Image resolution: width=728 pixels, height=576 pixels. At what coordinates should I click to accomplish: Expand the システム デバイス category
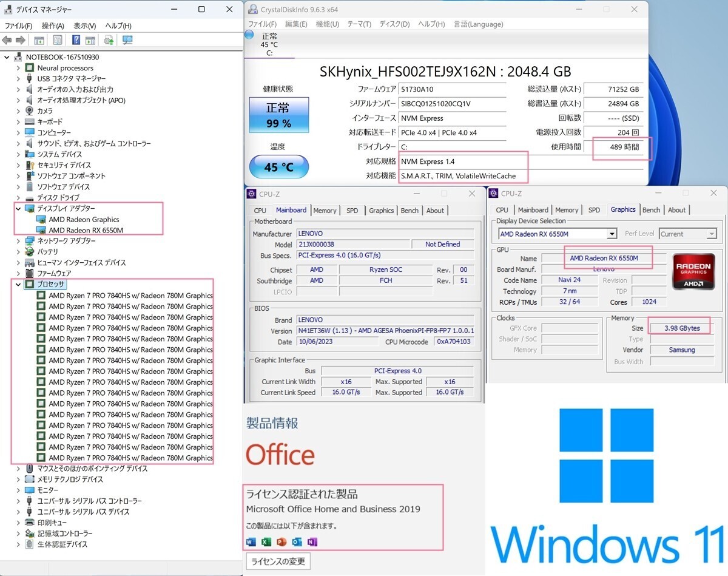click(18, 154)
